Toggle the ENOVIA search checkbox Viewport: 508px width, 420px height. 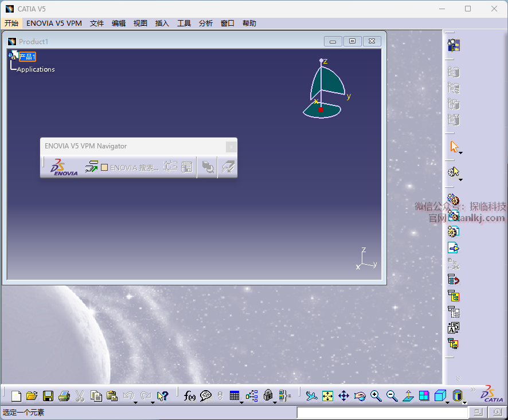click(x=104, y=168)
